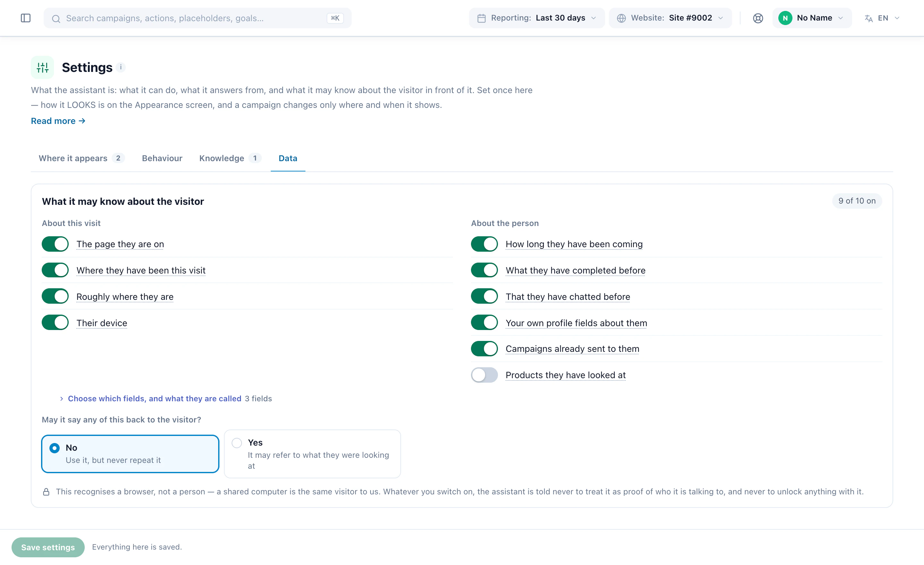
Task: Toggle What they have completed before
Action: (484, 270)
